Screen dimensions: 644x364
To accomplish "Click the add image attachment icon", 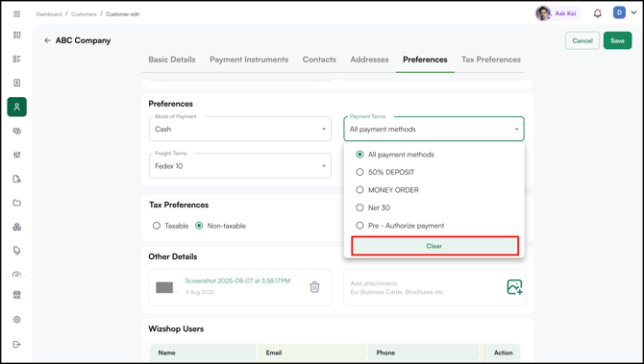I will (x=514, y=287).
